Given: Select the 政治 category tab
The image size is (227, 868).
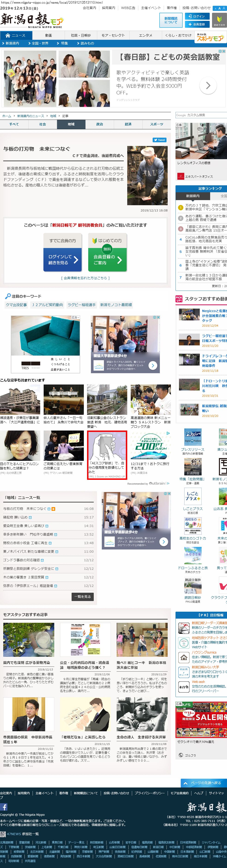Looking at the screenshot, I should click(x=100, y=124).
